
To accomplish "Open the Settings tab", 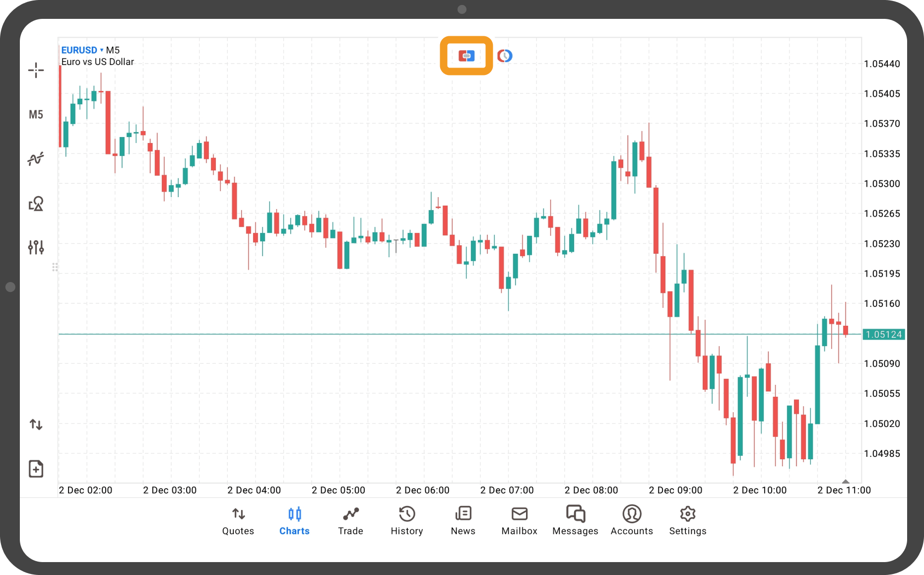I will [x=688, y=521].
